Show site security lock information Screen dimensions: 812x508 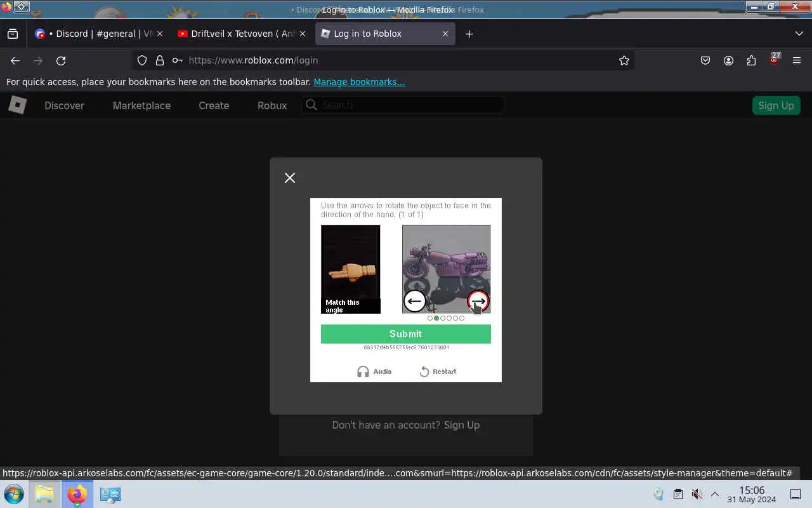click(160, 60)
